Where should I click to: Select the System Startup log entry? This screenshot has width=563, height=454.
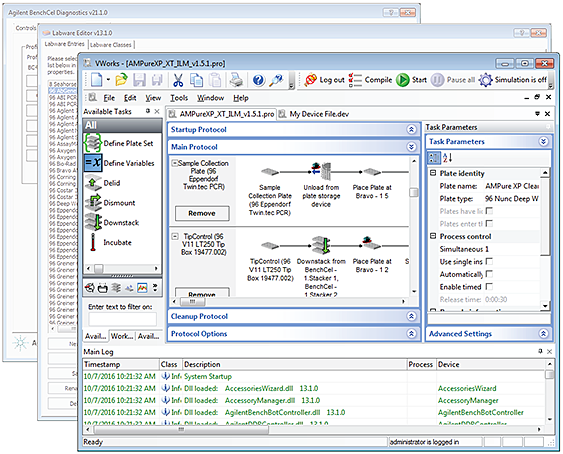point(314,376)
